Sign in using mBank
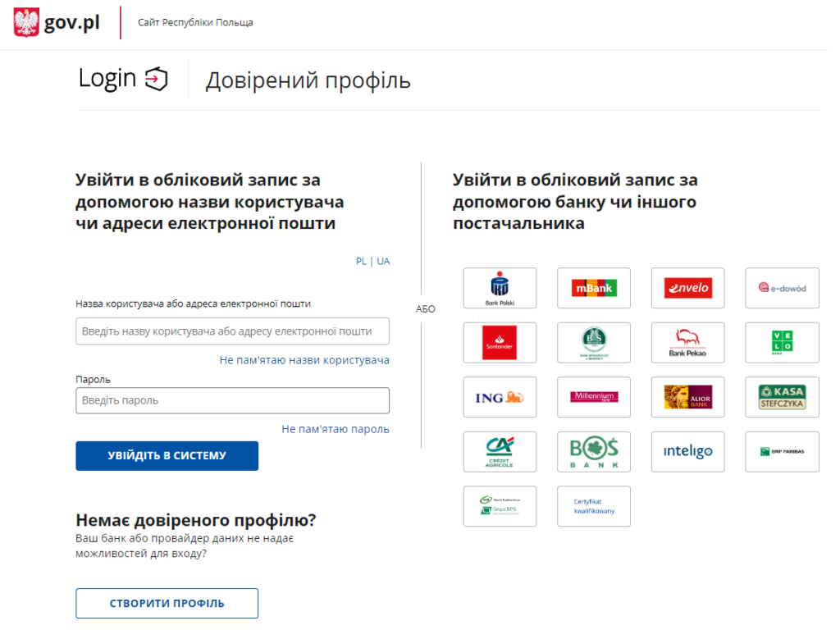Screen dimensions: 840x639 tap(593, 288)
